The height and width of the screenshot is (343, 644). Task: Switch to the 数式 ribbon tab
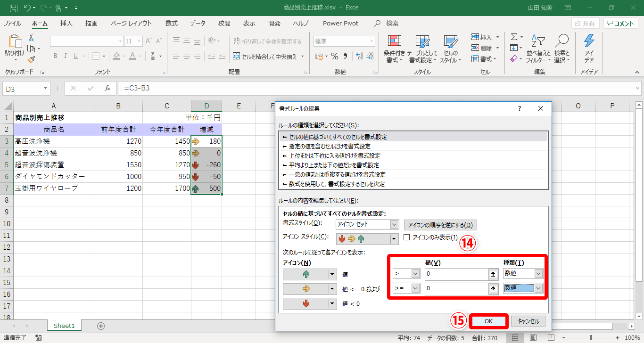tap(172, 23)
